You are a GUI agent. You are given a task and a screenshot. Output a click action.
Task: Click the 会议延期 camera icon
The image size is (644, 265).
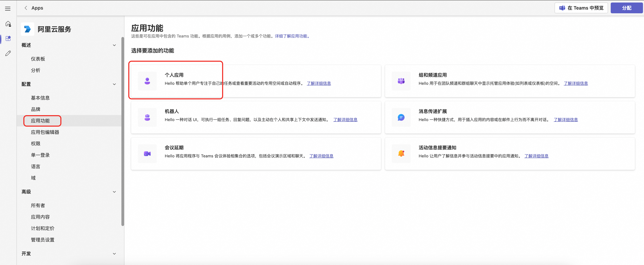147,154
